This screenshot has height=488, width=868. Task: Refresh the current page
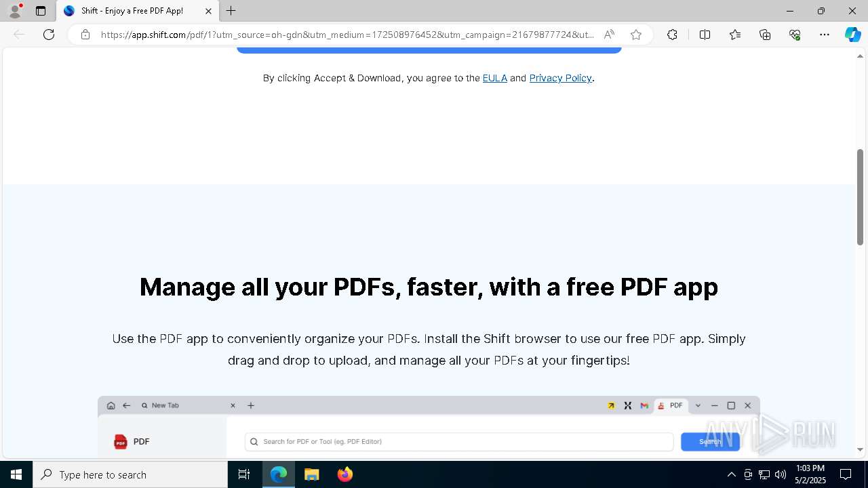(49, 35)
